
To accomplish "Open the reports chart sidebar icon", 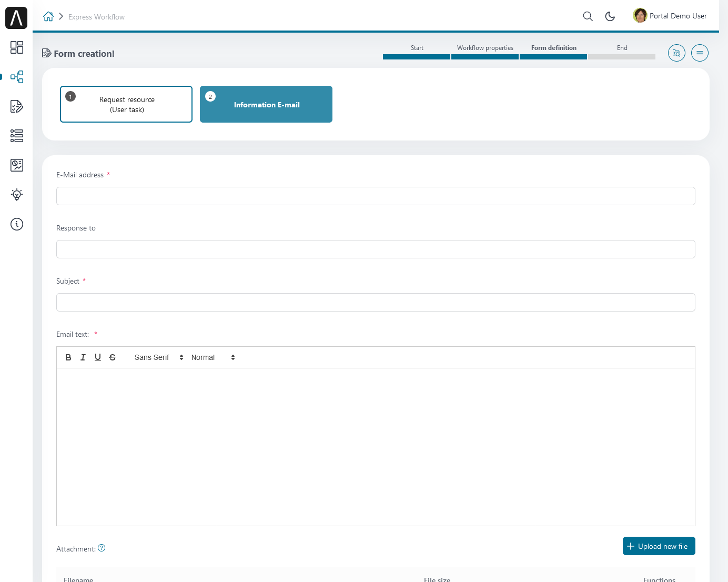I will pyautogui.click(x=17, y=165).
